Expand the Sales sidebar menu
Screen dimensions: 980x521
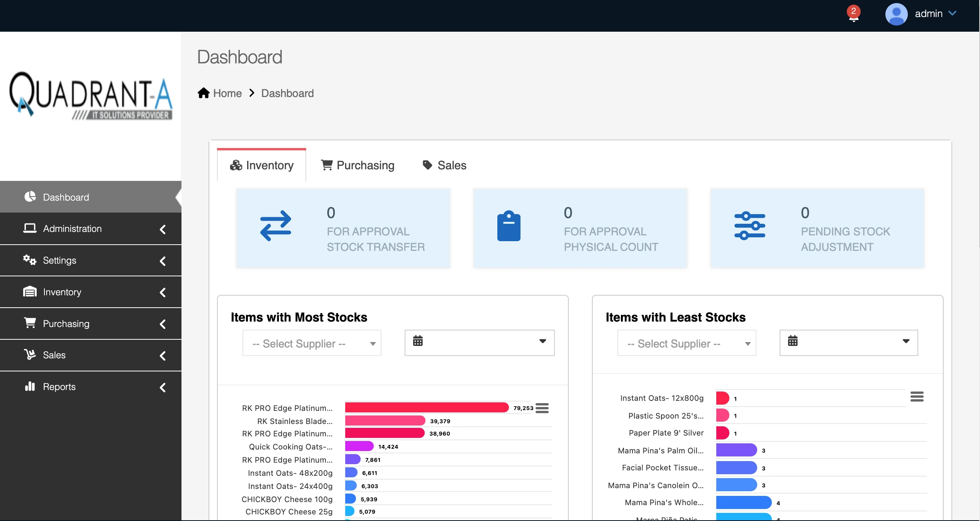[x=163, y=355]
